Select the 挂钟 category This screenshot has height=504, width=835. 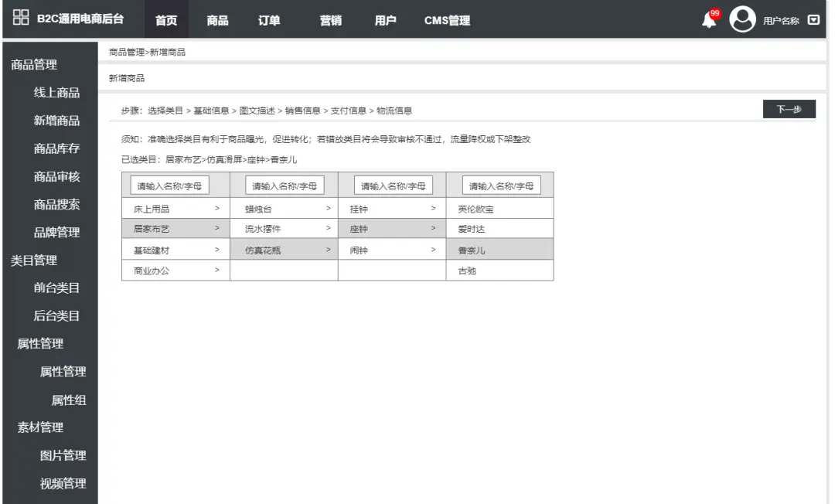pos(359,209)
